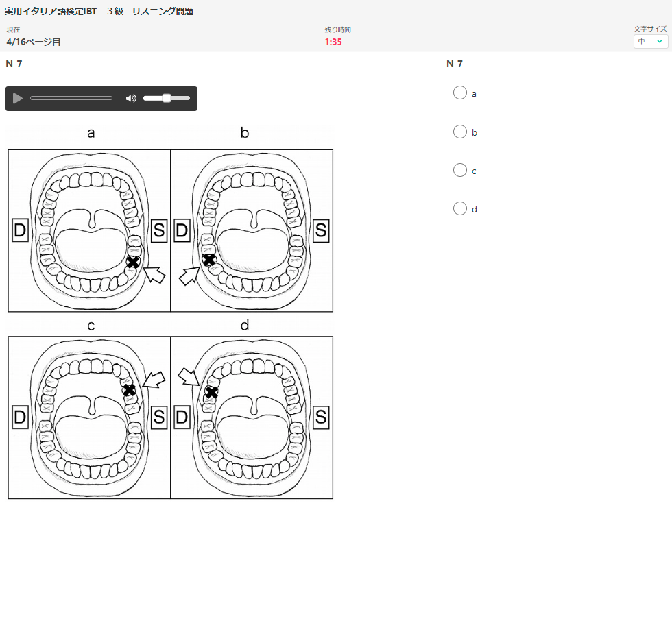Click the 残り時間 label
This screenshot has height=621, width=672.
pos(337,29)
